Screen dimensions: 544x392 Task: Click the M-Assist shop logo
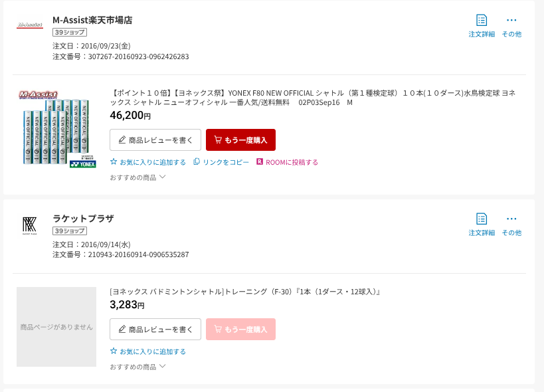[x=30, y=26]
